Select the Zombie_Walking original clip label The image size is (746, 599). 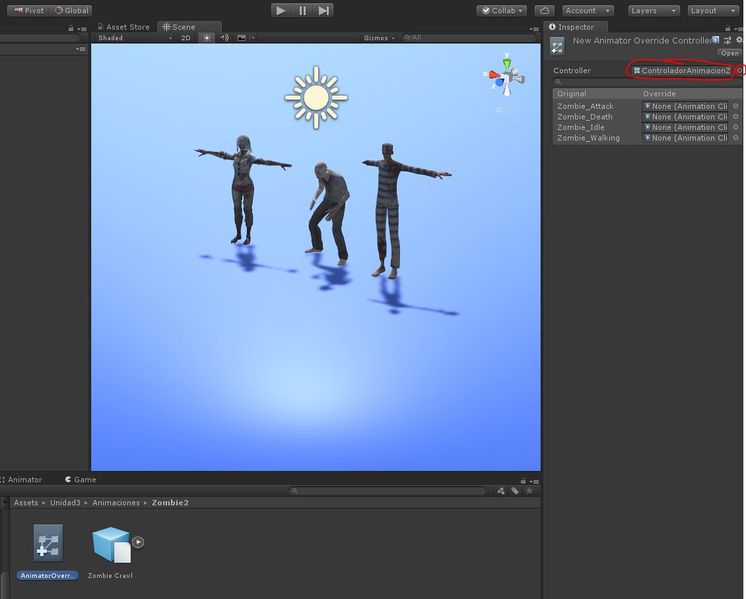[589, 138]
